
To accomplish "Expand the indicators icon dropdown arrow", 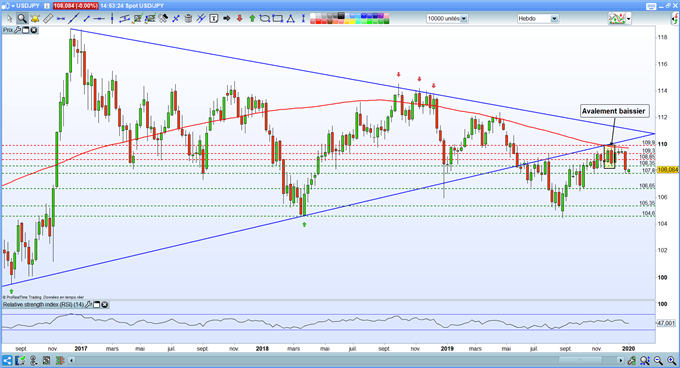I will pos(628,19).
